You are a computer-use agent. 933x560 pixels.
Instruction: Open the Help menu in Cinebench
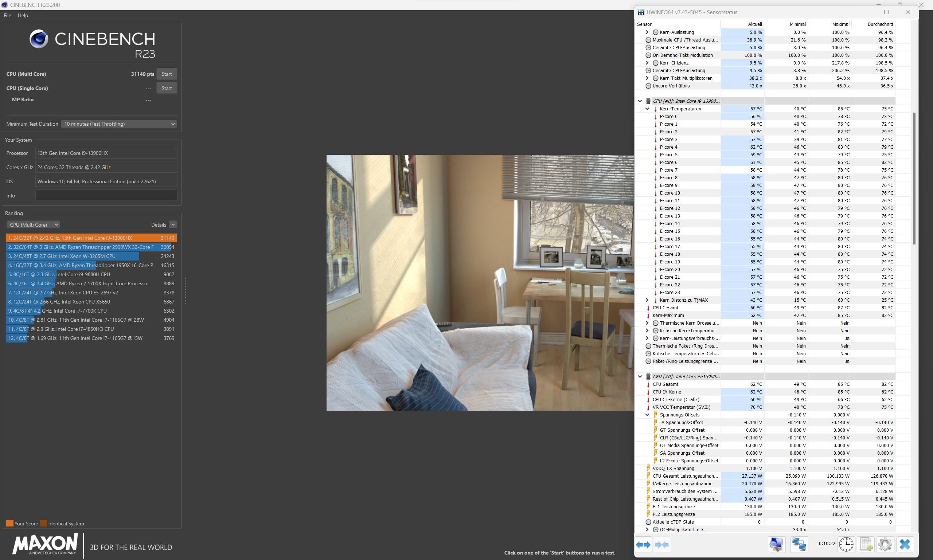tap(23, 15)
